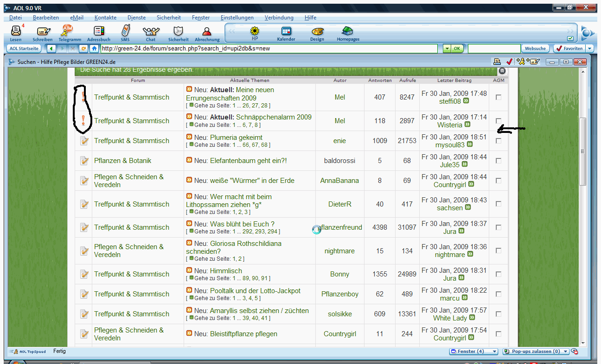Tick the AGM checkbox for Plumeria gekeimt

(499, 141)
